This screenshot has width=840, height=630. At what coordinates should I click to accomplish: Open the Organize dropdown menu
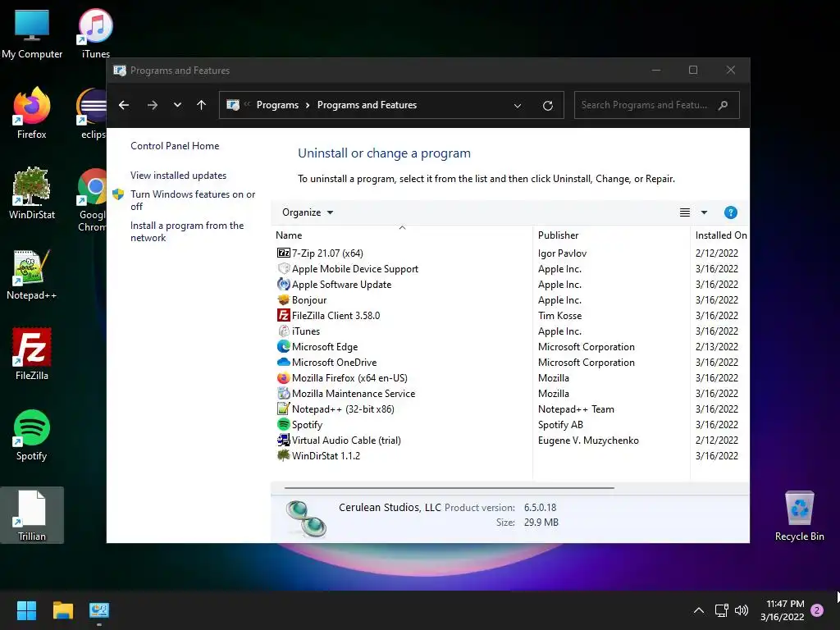tap(308, 212)
